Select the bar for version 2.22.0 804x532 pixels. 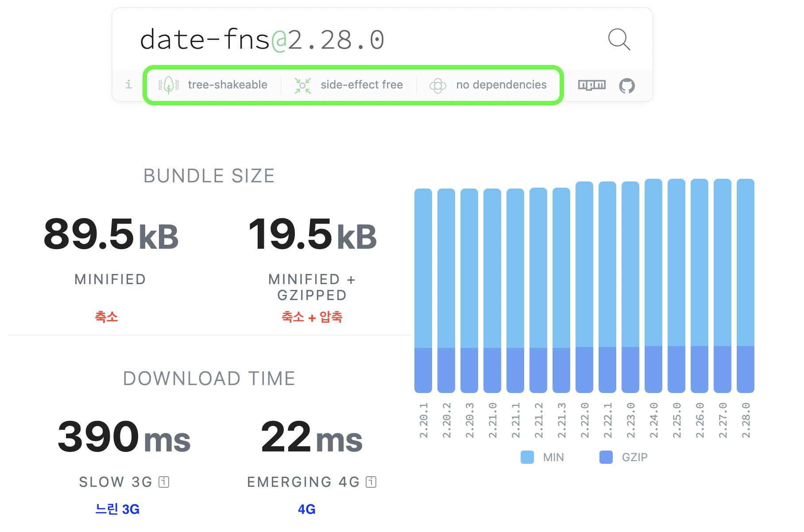pos(584,287)
